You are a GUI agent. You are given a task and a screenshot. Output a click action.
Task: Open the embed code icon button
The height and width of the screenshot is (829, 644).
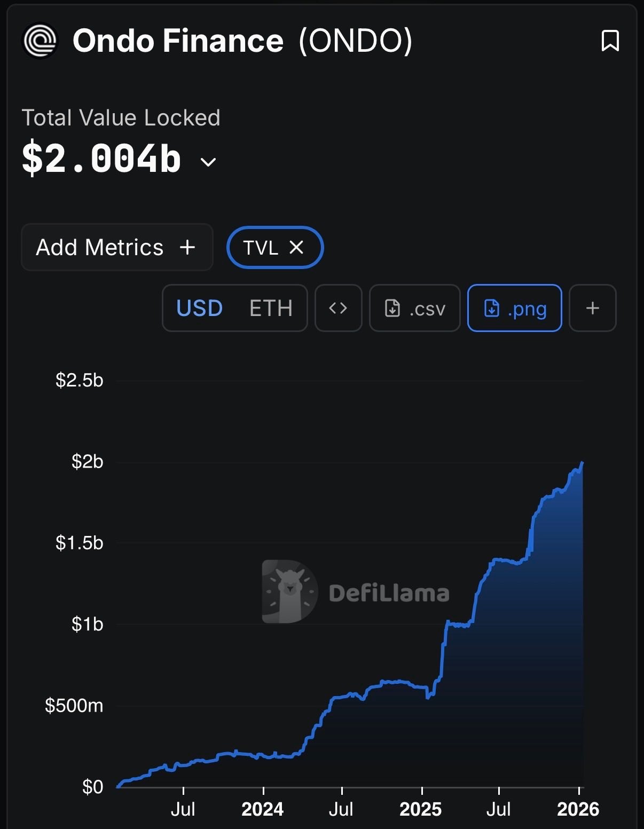[x=338, y=308]
